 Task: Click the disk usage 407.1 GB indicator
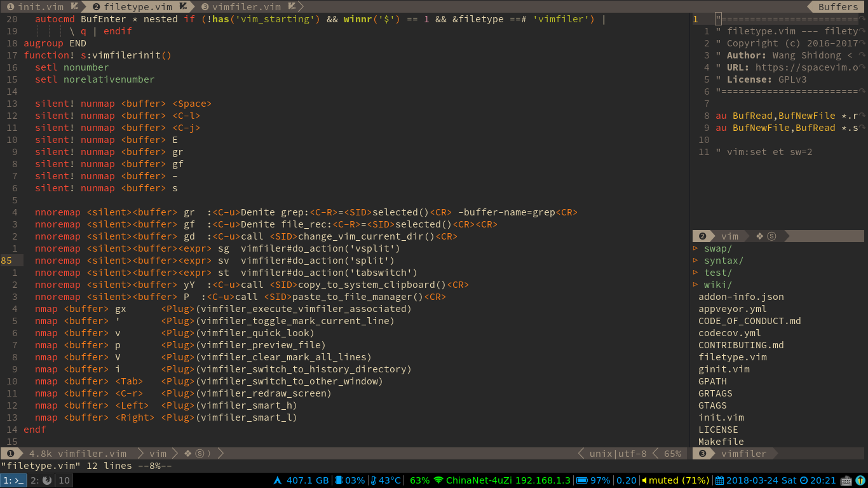click(301, 480)
